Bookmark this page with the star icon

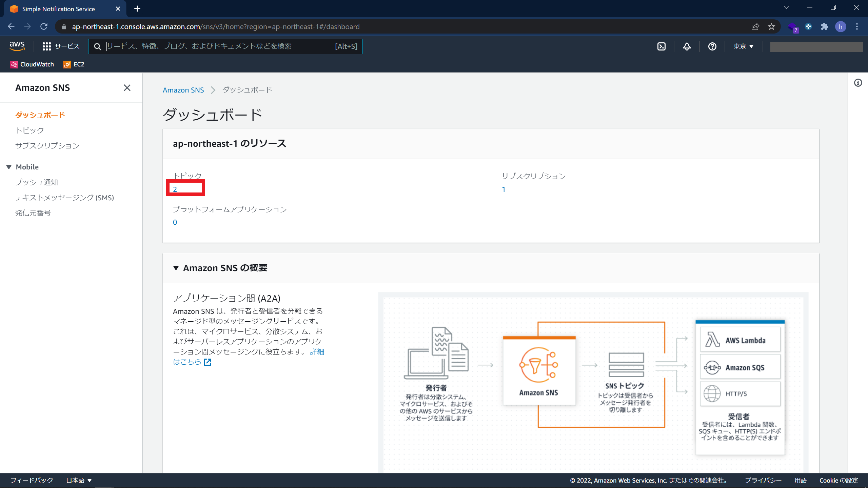[x=771, y=26]
